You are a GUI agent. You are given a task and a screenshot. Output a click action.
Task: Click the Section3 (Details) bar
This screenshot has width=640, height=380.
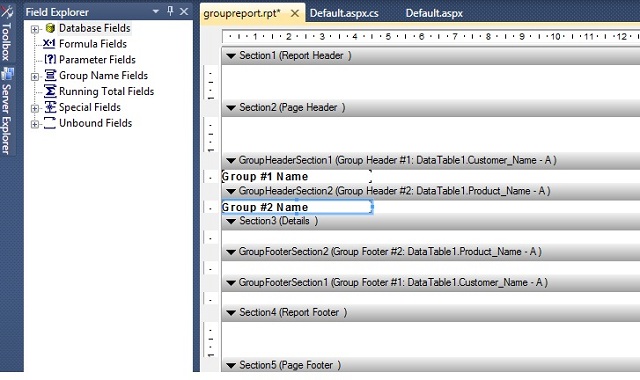pyautogui.click(x=431, y=221)
